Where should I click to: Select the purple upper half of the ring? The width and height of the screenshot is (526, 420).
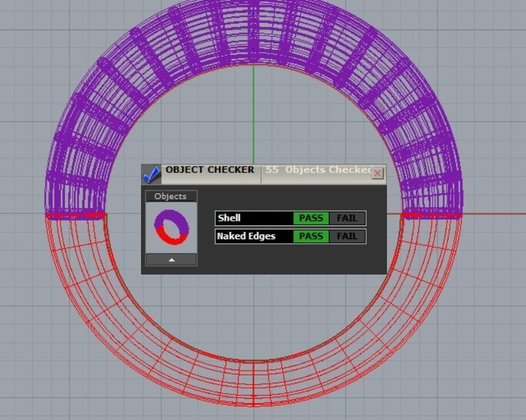pos(254,33)
